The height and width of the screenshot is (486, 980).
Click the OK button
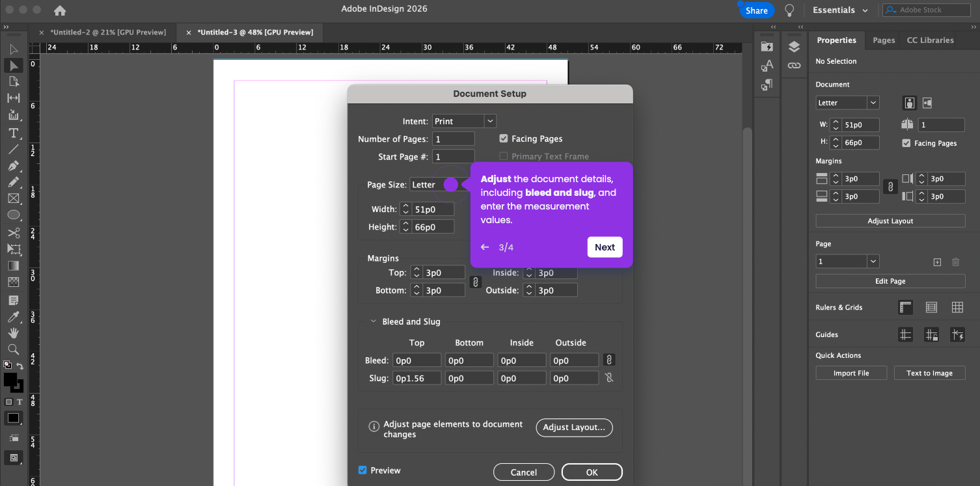coord(592,472)
